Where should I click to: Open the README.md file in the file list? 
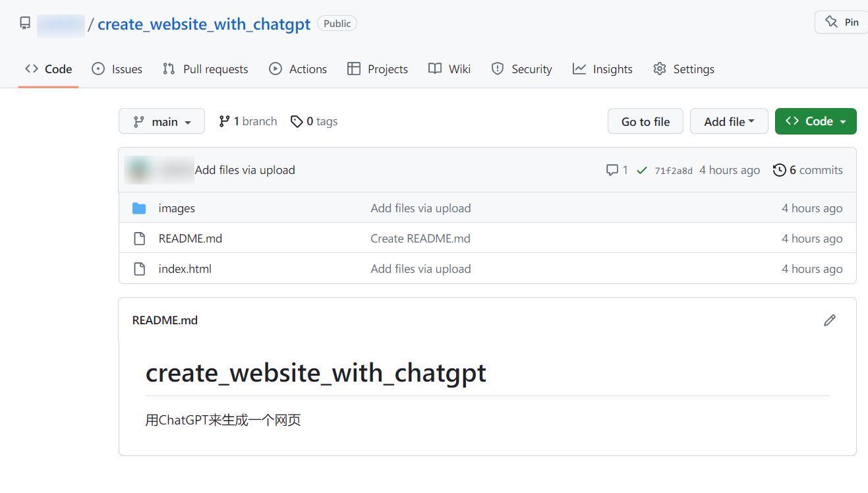[190, 239]
